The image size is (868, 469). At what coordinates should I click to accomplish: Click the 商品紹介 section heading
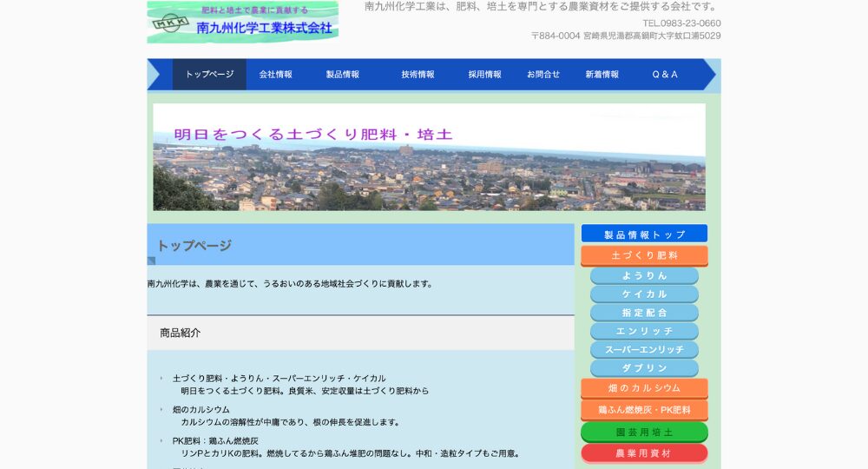coord(180,333)
